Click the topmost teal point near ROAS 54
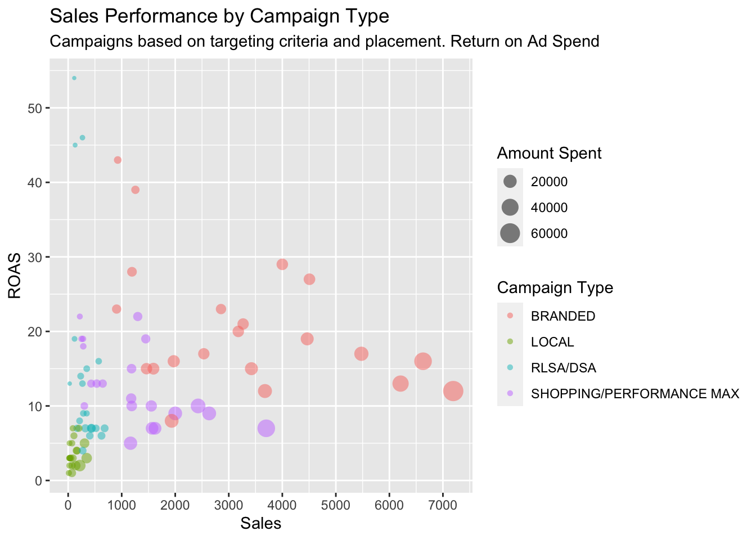This screenshot has height=540, width=756. [74, 78]
